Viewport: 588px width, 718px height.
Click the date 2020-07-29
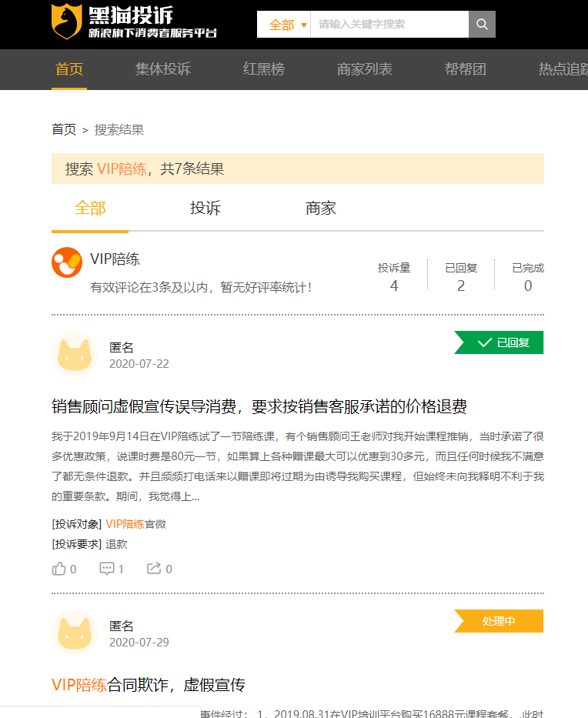pyautogui.click(x=139, y=643)
